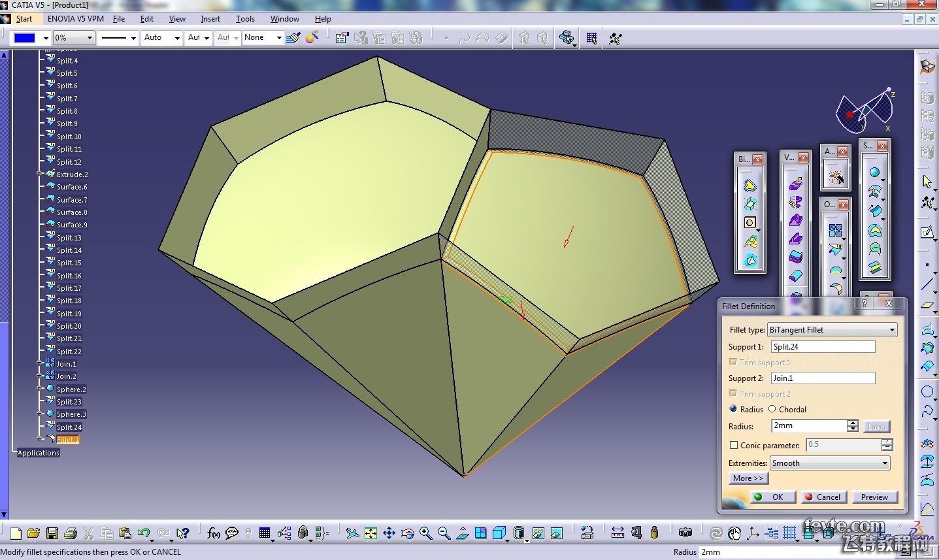Click the Radius value spinner arrows
The width and height of the screenshot is (939, 560).
coord(852,426)
